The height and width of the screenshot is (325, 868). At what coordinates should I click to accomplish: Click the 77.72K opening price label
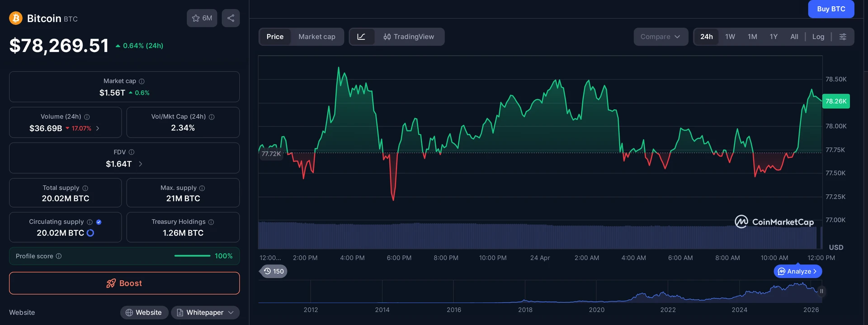[x=271, y=154]
